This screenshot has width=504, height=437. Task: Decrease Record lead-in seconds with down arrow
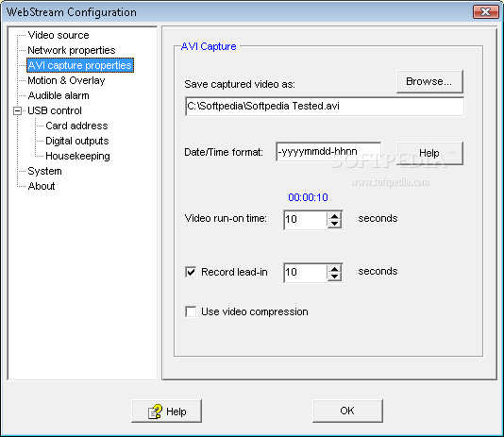point(335,277)
